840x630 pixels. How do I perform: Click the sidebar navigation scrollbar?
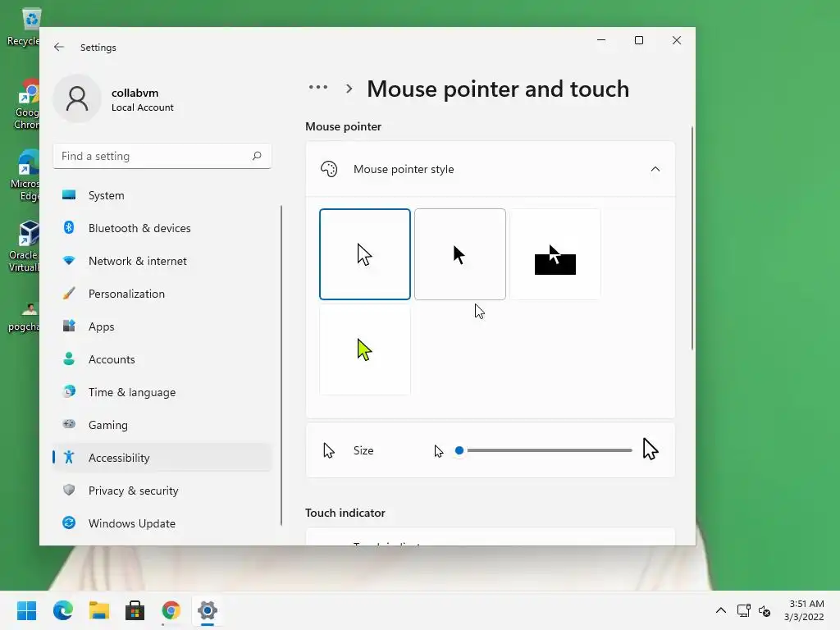point(281,365)
